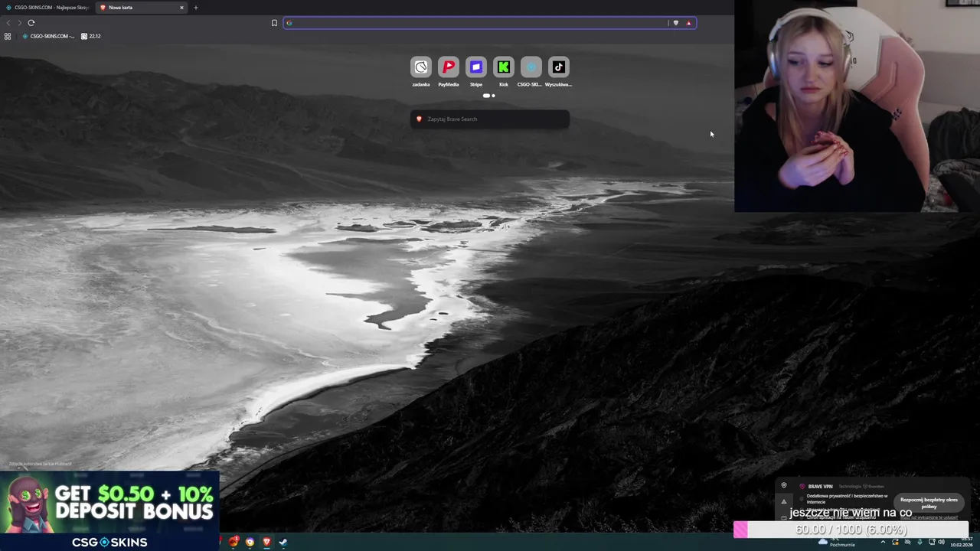Open Chrome from taskbar
Viewport: 980px width, 551px height.
coord(250,542)
